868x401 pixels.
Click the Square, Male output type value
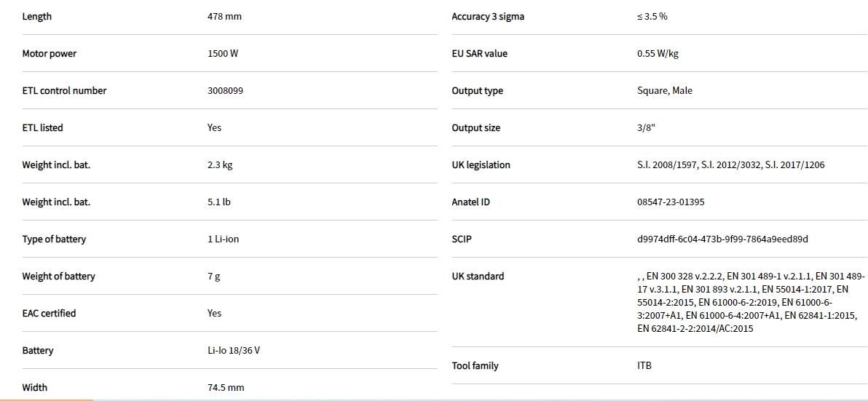(x=664, y=91)
